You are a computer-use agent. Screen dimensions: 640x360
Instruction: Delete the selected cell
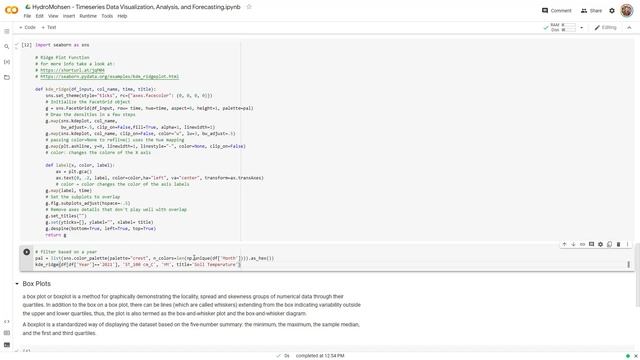618,244
